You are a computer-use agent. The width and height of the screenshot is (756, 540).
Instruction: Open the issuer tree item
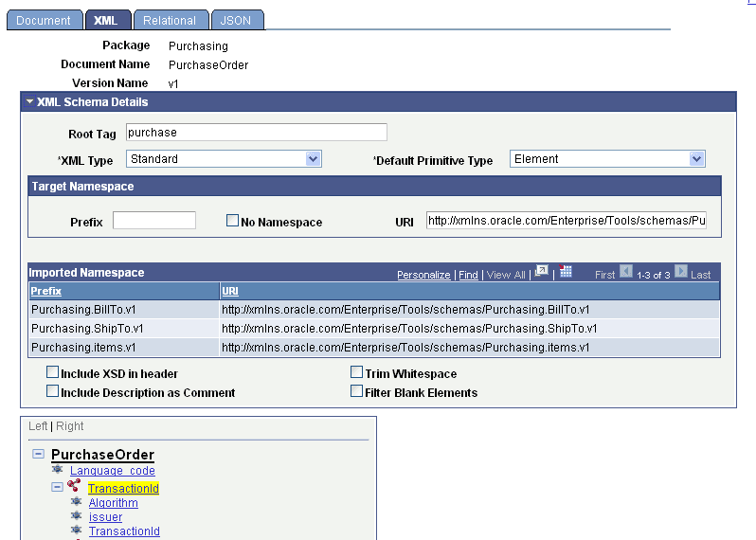tap(105, 517)
